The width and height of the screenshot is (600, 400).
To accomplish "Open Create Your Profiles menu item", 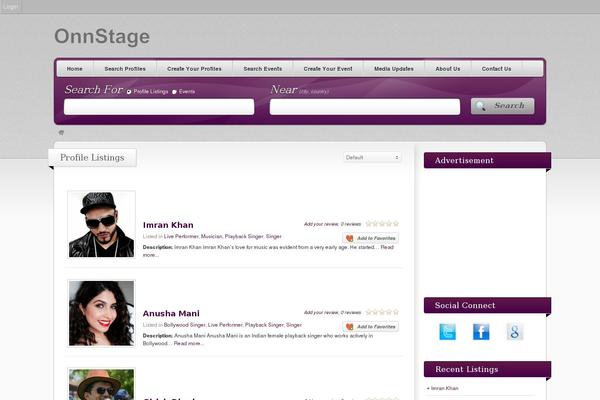I will click(x=194, y=69).
